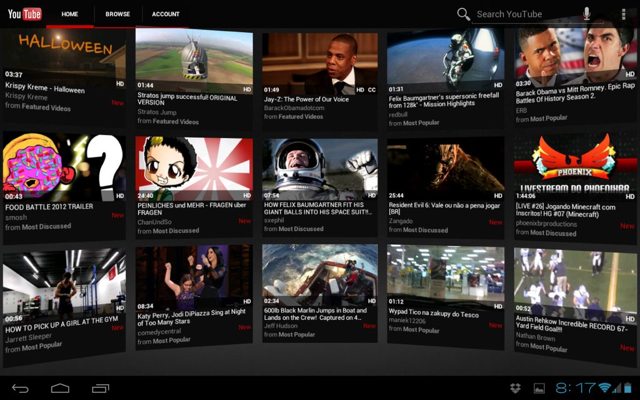
Task: Open the PEINLICHES und MEHR cartoon thumbnail
Action: [194, 168]
